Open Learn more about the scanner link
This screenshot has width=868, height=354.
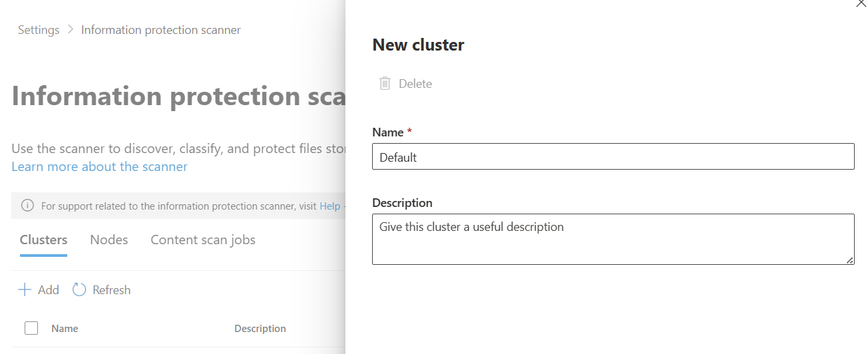point(99,166)
